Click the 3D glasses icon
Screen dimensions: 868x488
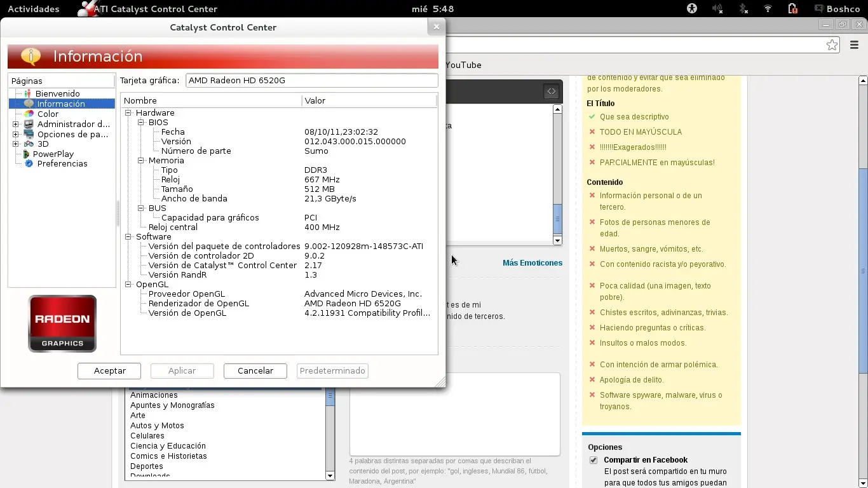pyautogui.click(x=29, y=144)
